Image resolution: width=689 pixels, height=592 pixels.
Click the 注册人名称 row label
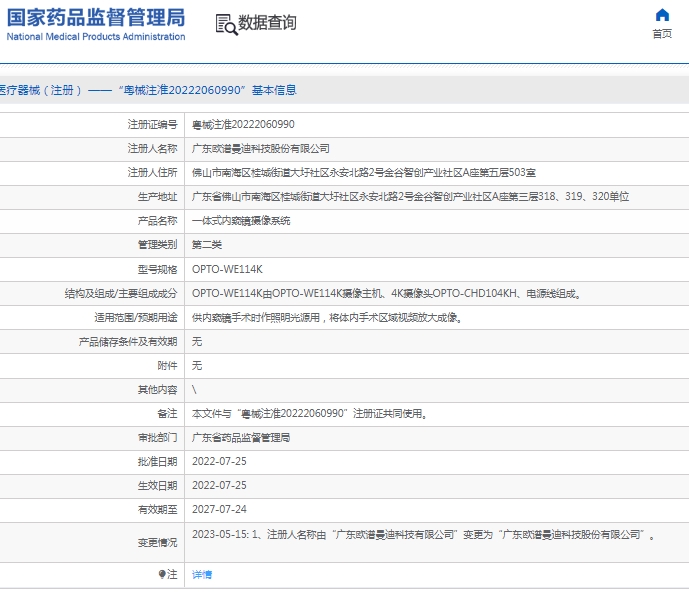152,149
